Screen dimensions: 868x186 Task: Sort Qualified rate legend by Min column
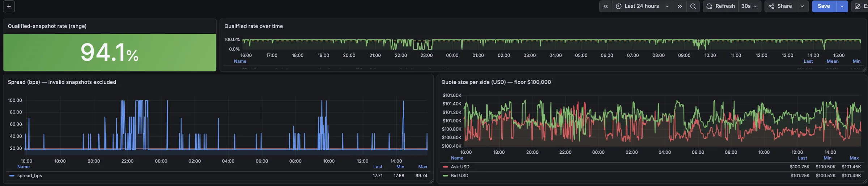(x=857, y=61)
